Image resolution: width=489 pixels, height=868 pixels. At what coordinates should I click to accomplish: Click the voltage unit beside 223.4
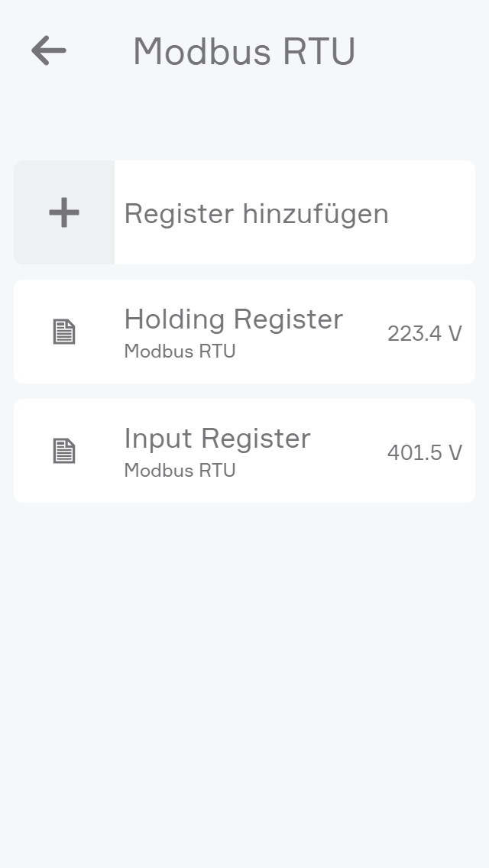(x=455, y=333)
